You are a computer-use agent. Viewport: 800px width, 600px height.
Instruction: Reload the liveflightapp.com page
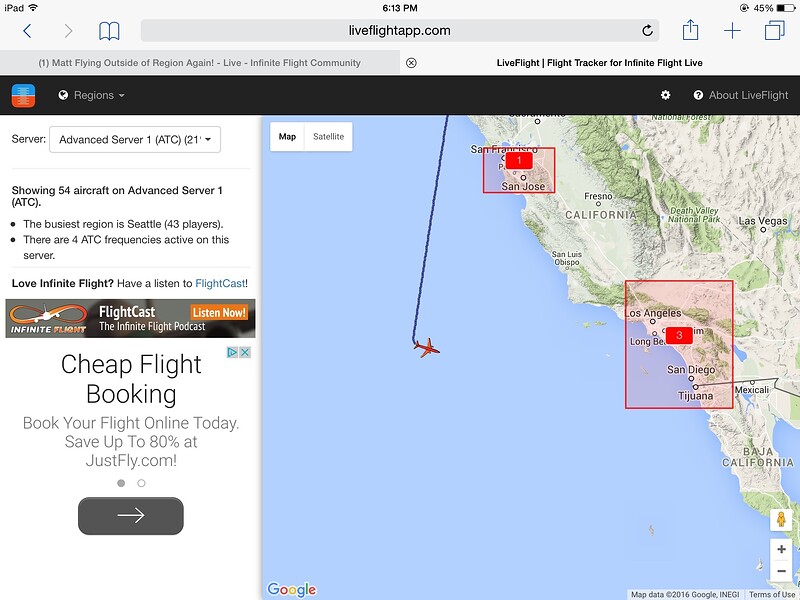click(647, 31)
